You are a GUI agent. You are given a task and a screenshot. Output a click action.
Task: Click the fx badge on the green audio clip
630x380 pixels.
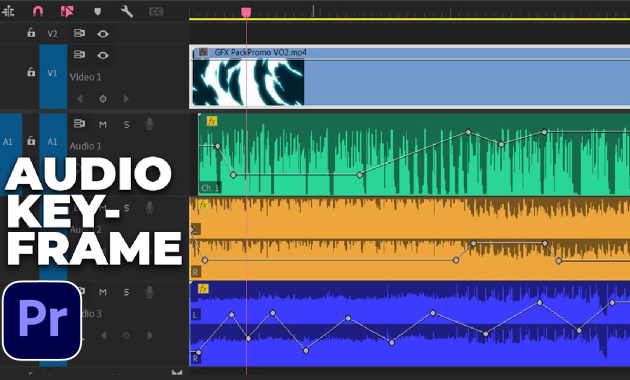tap(212, 121)
